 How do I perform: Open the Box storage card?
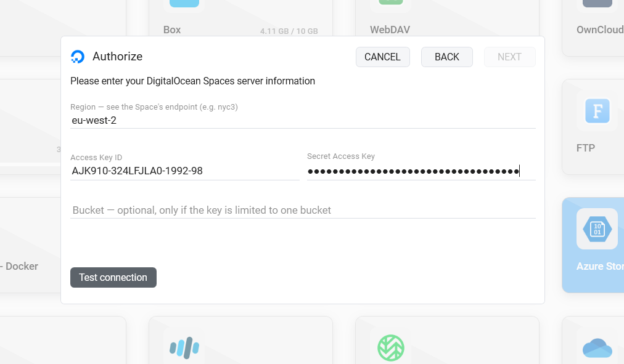pos(240,18)
